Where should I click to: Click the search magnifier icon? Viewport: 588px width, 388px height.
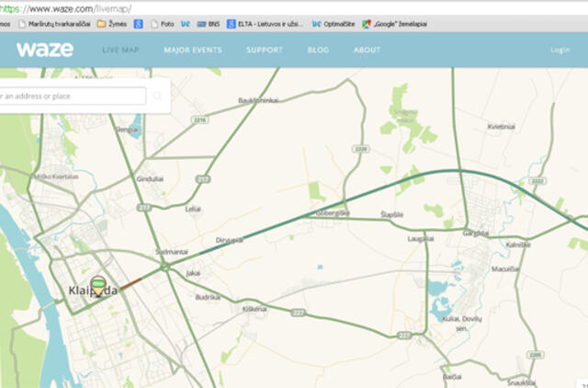157,96
